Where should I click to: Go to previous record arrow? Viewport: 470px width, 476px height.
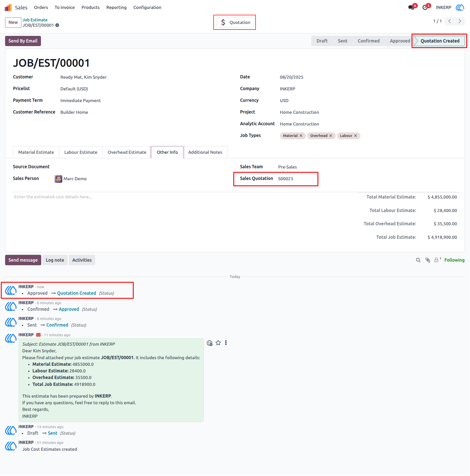click(x=450, y=21)
